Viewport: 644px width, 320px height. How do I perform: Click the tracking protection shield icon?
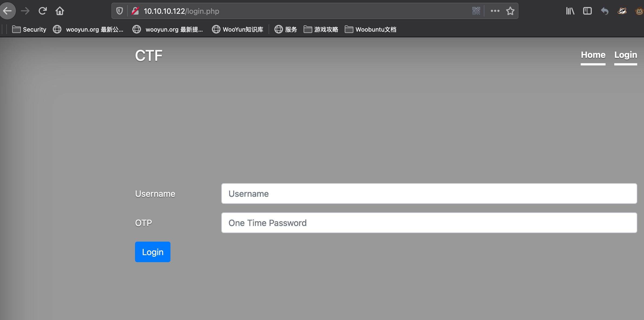(119, 11)
